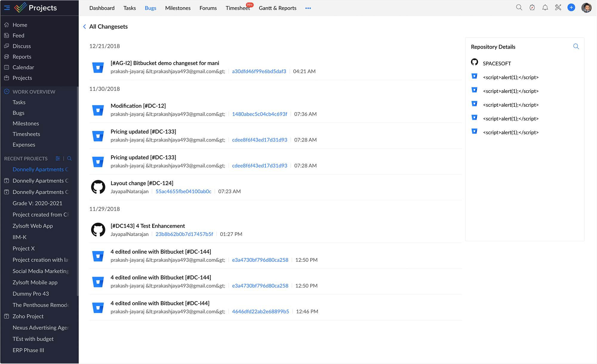Click GitHub icon of Layout change changeset

point(98,187)
